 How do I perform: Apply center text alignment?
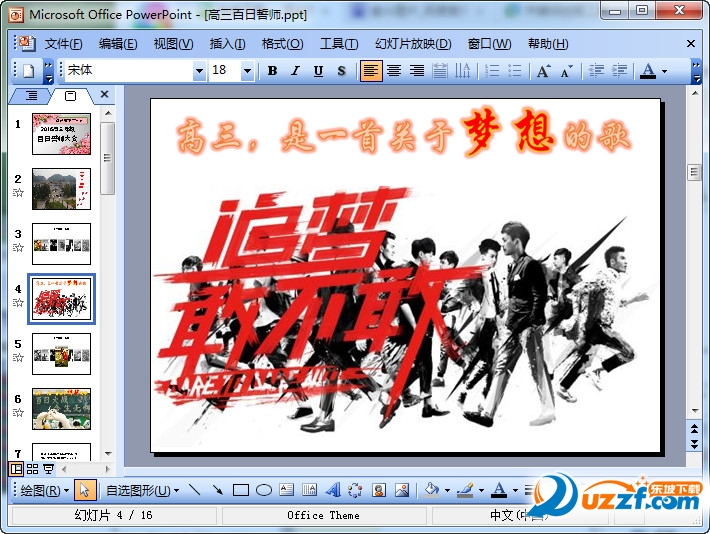[x=394, y=71]
